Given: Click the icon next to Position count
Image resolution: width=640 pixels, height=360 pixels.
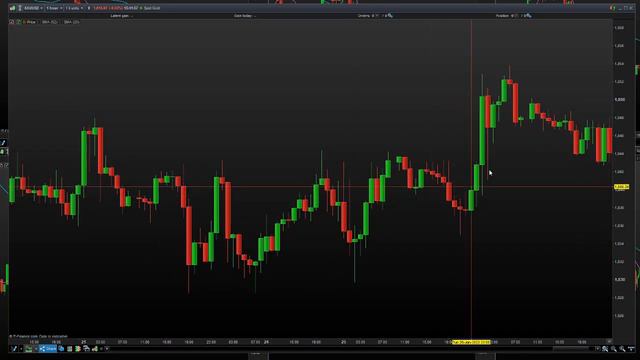Looking at the screenshot, I should click(x=528, y=16).
